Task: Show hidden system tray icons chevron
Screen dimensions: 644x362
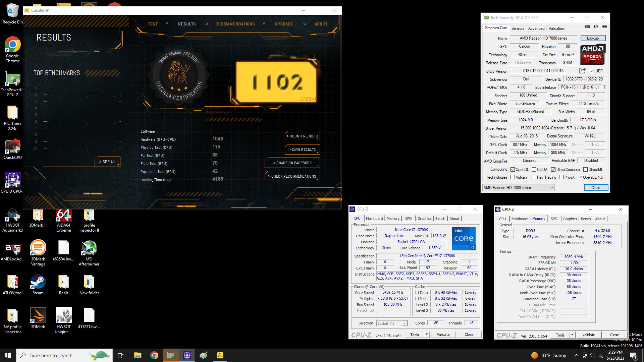Action: 576,355
